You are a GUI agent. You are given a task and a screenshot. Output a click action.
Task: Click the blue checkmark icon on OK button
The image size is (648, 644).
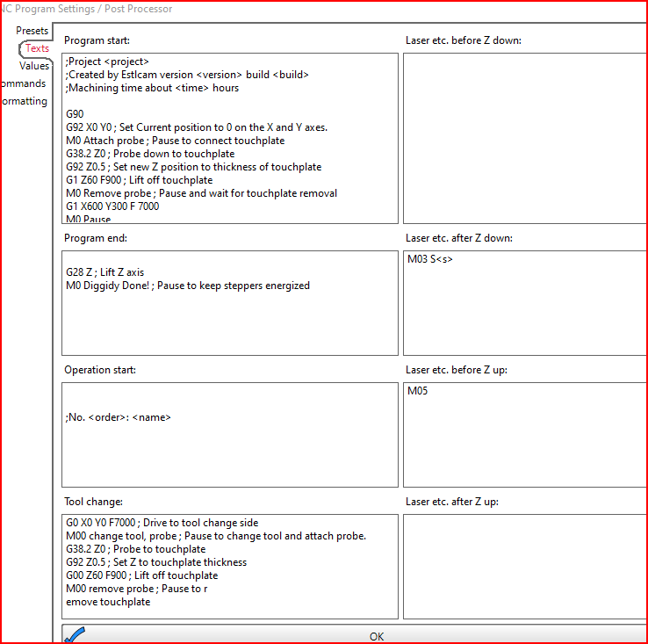[75, 635]
